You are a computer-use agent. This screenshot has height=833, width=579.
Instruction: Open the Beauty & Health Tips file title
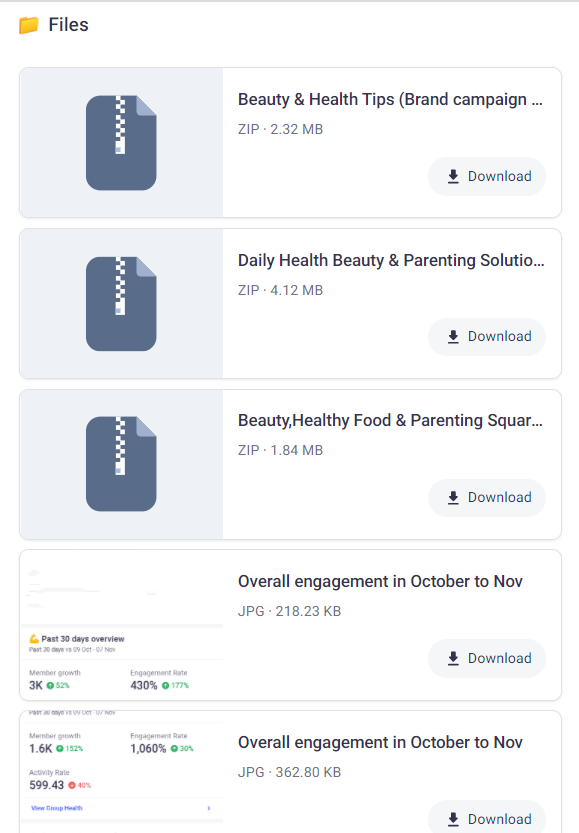pyautogui.click(x=390, y=99)
